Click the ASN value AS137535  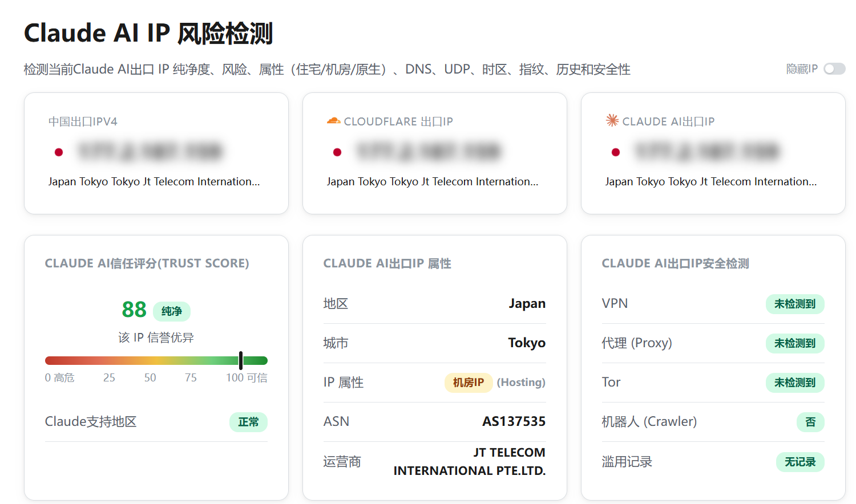point(514,421)
